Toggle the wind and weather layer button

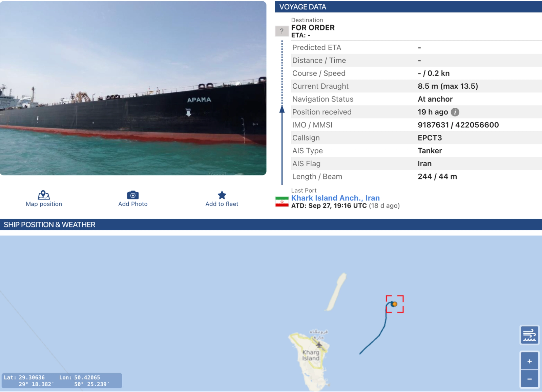coord(529,335)
